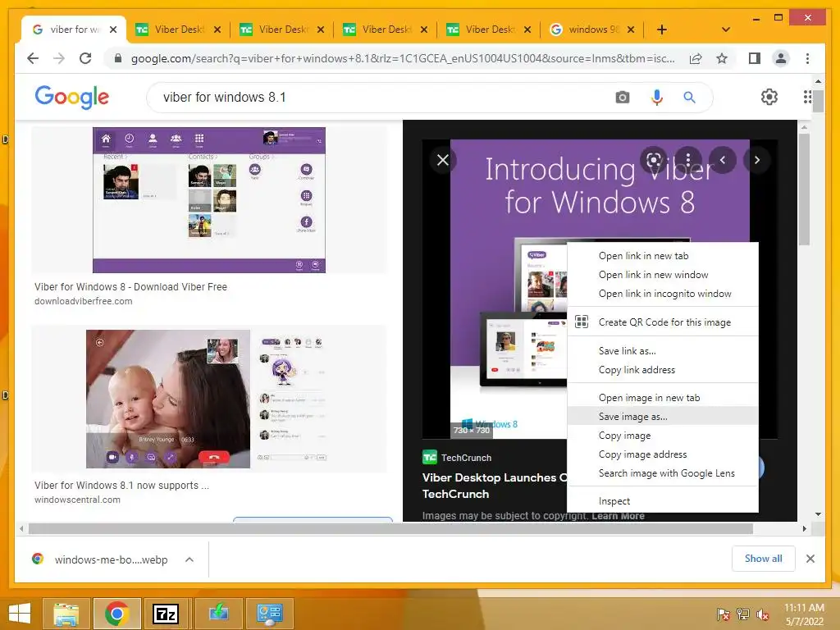Screen dimensions: 840x630
Task: Select Save link as...
Action: point(662,351)
